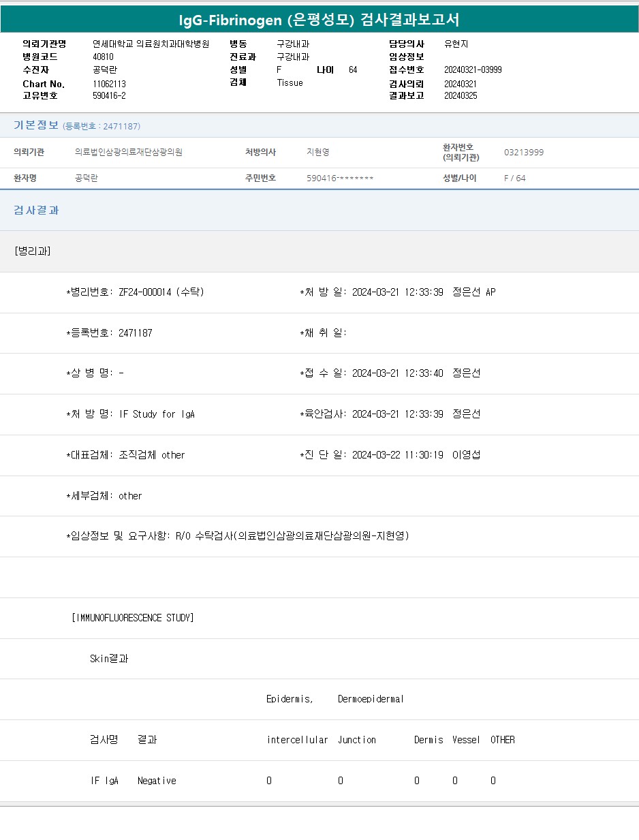
Task: Select the 진단일 timestamp 2024-03-22 11:30:19
Action: point(397,454)
